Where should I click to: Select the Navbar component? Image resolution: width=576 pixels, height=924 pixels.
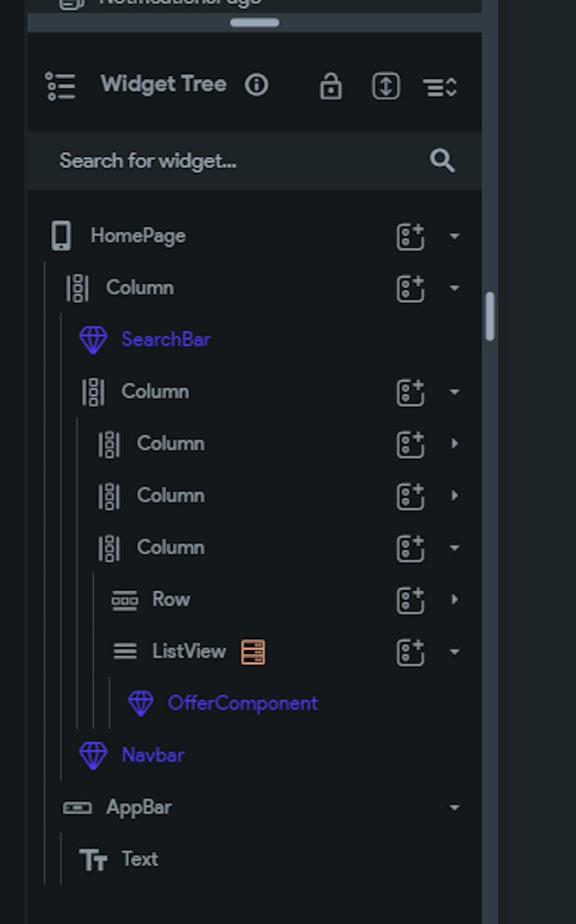tap(153, 755)
